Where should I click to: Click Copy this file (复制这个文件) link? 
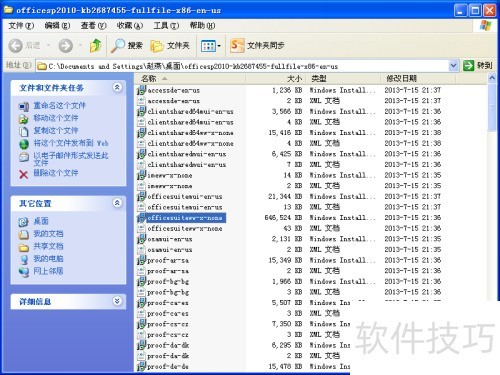tap(56, 130)
